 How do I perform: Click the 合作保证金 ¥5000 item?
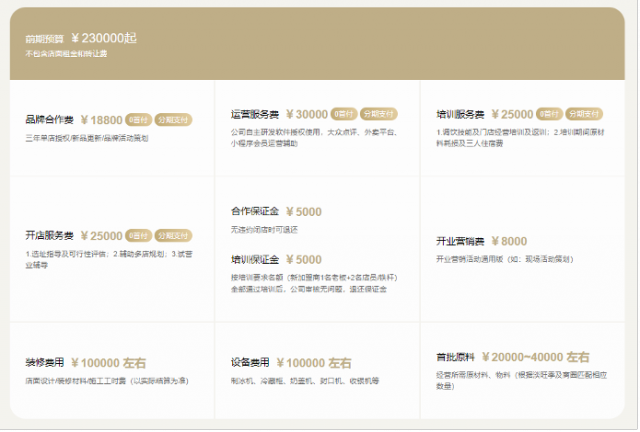(x=276, y=212)
